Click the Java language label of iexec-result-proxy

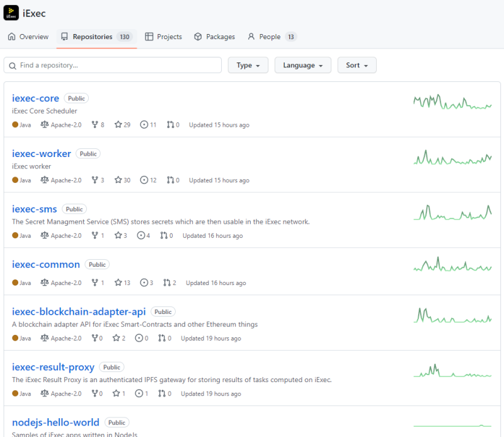click(x=21, y=393)
